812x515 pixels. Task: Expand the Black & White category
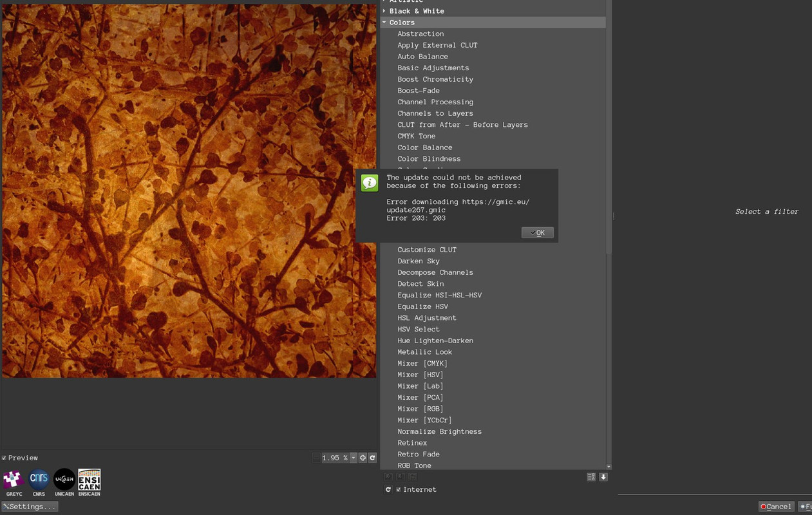pos(384,11)
